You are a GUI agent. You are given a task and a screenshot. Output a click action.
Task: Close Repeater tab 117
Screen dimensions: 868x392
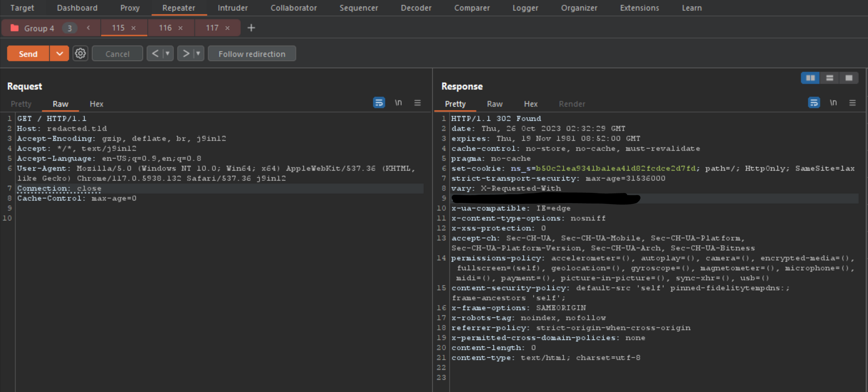227,28
